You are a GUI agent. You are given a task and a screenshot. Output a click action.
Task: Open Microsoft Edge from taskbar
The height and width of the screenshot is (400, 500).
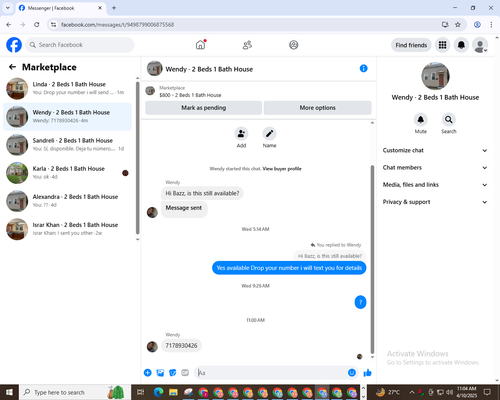(x=158, y=392)
